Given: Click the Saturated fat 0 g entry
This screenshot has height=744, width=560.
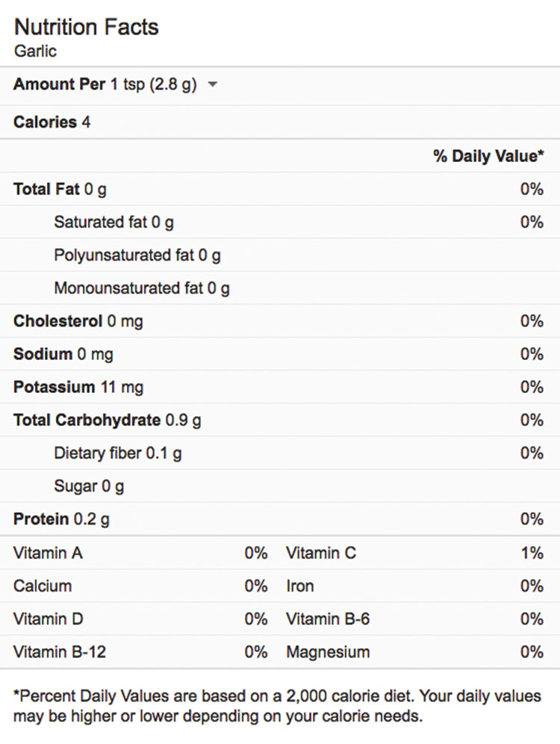Looking at the screenshot, I should click(x=113, y=222).
